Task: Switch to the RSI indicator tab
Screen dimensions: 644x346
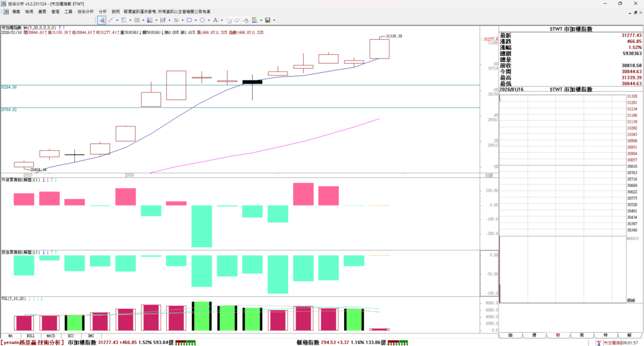Action: (x=76, y=336)
